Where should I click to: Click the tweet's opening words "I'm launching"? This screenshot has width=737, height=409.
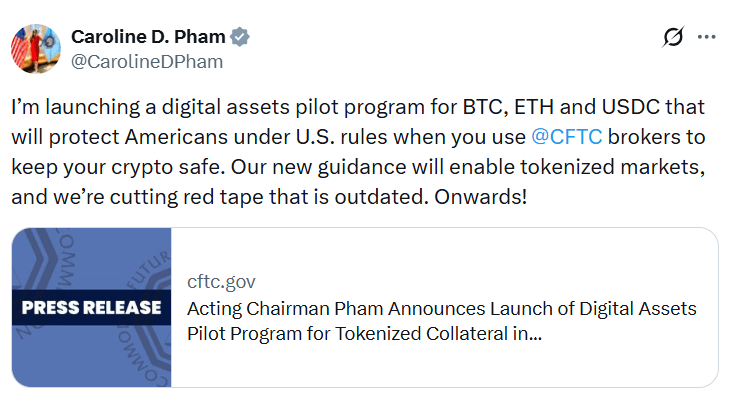(68, 106)
